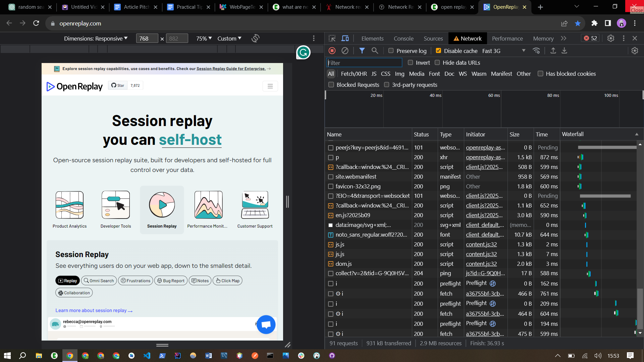Uncheck Disable cache checkbox

(438, 51)
